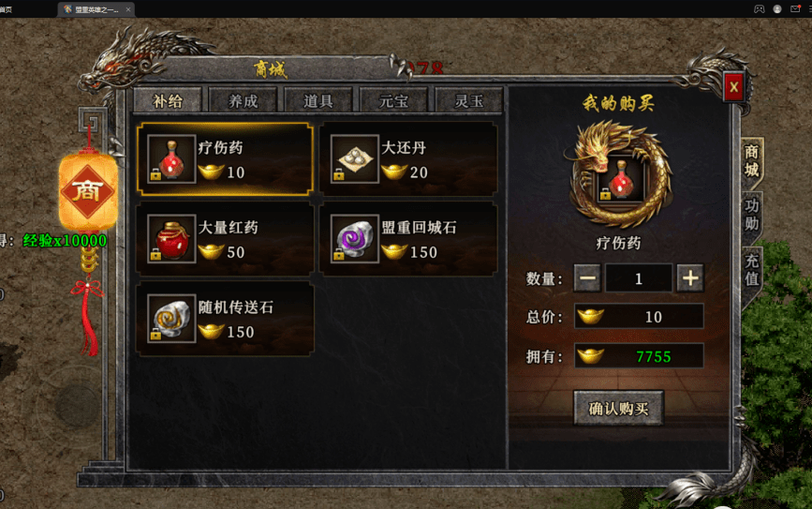Switch to the 道具 tab
Screen dimensions: 812x509
(318, 100)
